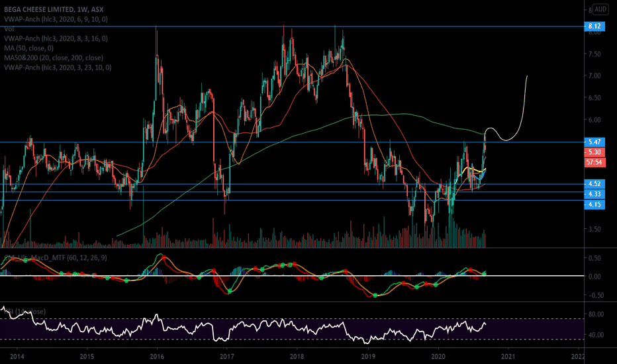Screen dimensions: 617x364
Task: Click the 2015 label on time axis
Action: pos(87,357)
